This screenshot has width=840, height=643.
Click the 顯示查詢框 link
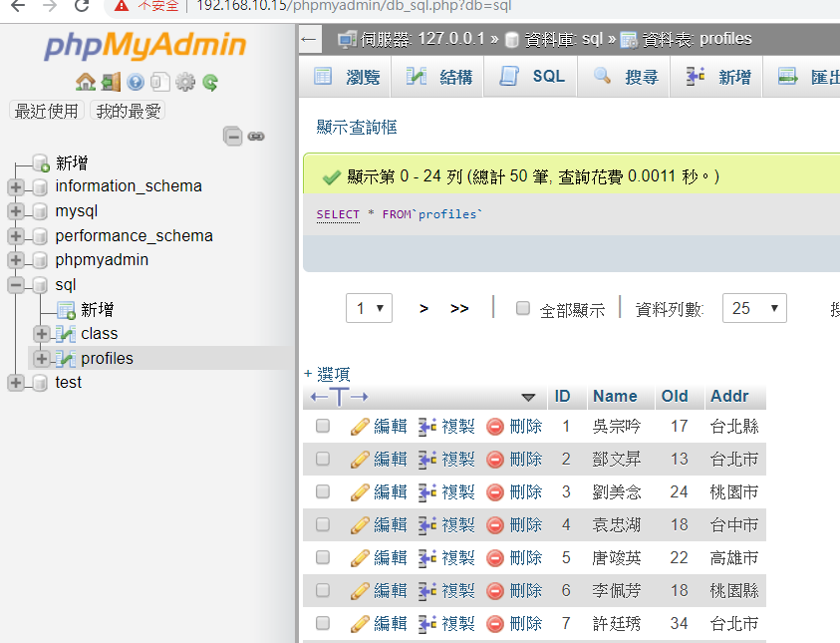click(357, 127)
